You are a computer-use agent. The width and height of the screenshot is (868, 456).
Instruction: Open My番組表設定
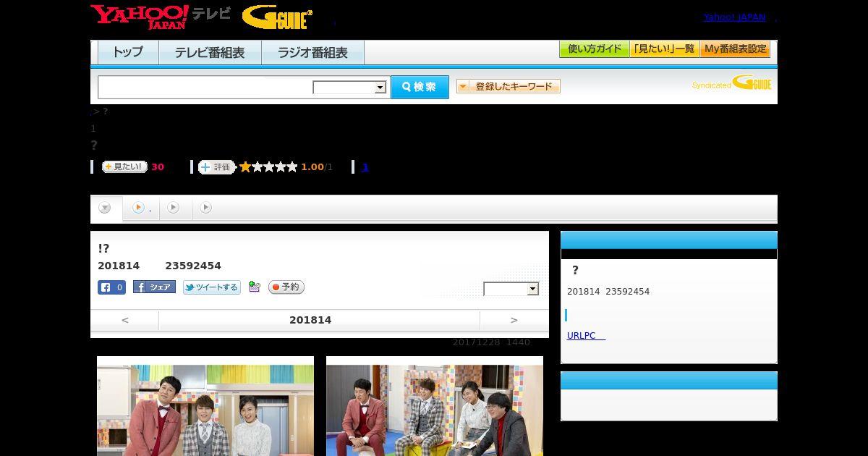[735, 49]
